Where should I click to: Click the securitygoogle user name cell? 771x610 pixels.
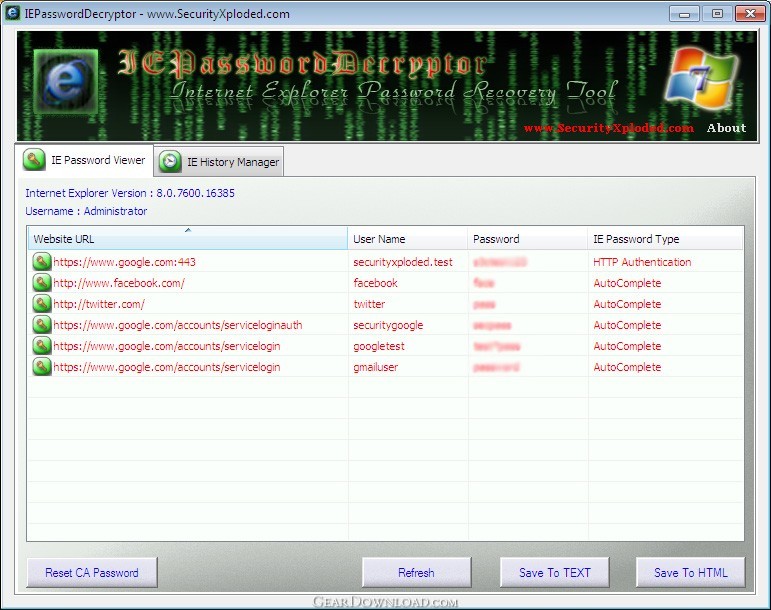(388, 325)
